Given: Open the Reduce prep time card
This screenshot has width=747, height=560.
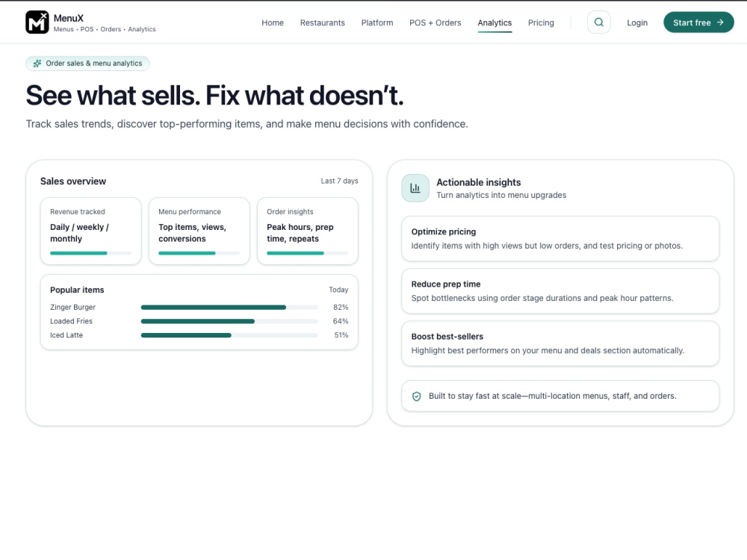Looking at the screenshot, I should (x=560, y=291).
